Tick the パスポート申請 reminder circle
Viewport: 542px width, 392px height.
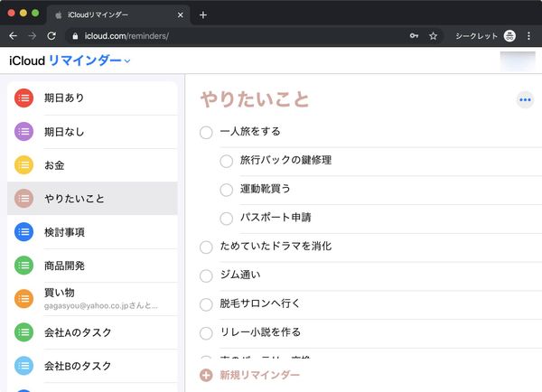click(227, 219)
